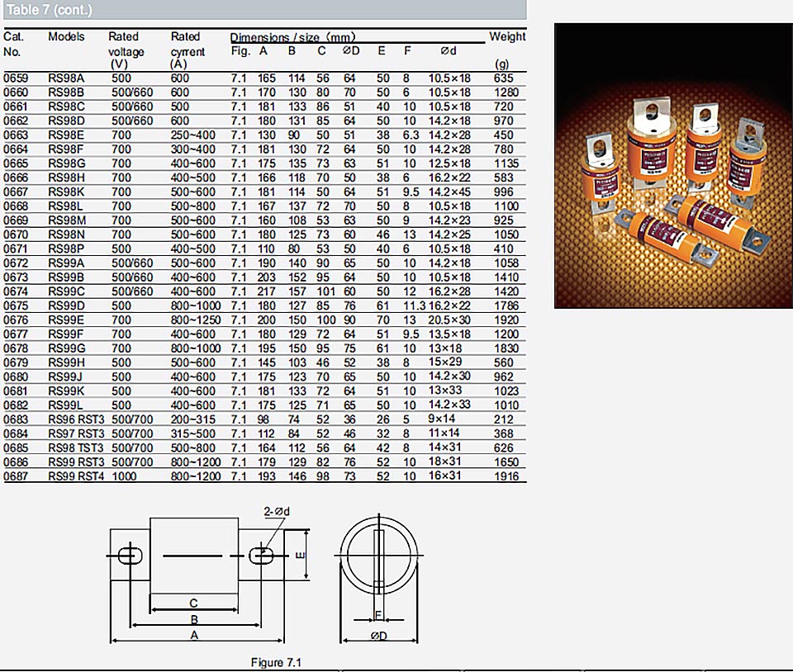Click the "Table 7 (cont.)" title bar text
This screenshot has height=672, width=793.
49,10
